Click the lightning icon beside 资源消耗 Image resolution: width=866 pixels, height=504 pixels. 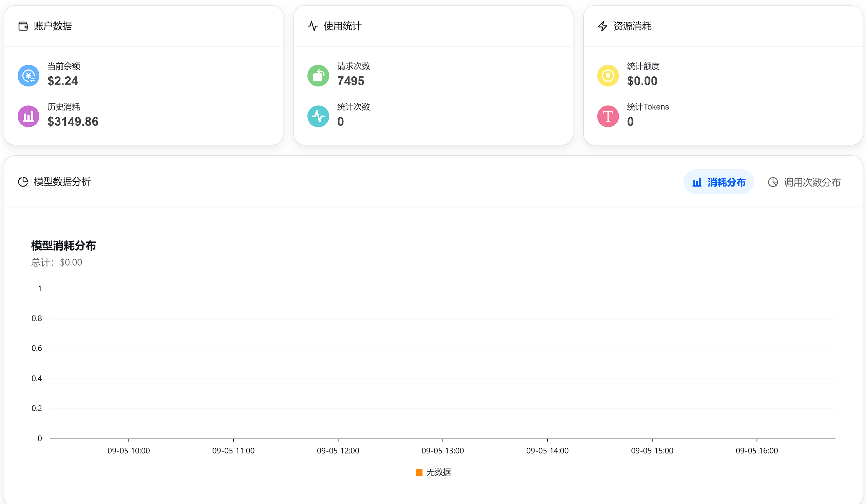[x=602, y=26]
